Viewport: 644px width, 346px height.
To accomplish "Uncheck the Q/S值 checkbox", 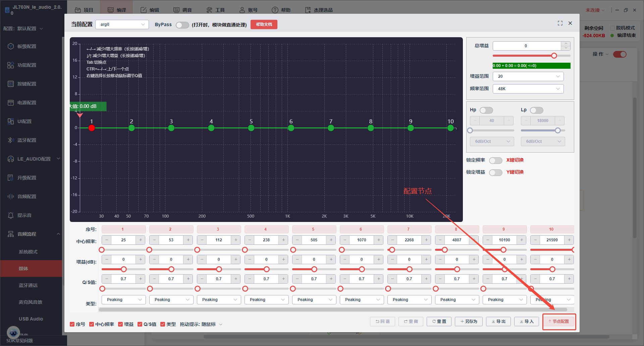I will coord(140,324).
